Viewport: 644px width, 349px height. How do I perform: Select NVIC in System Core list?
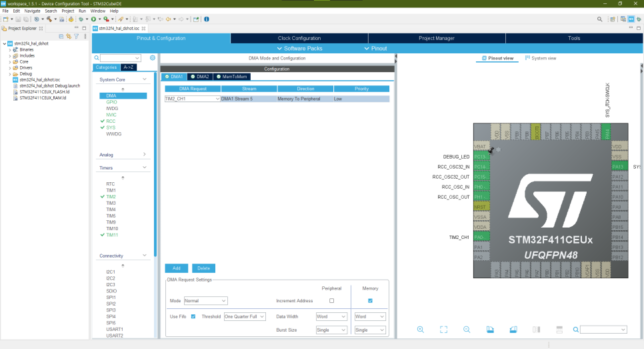pyautogui.click(x=111, y=115)
